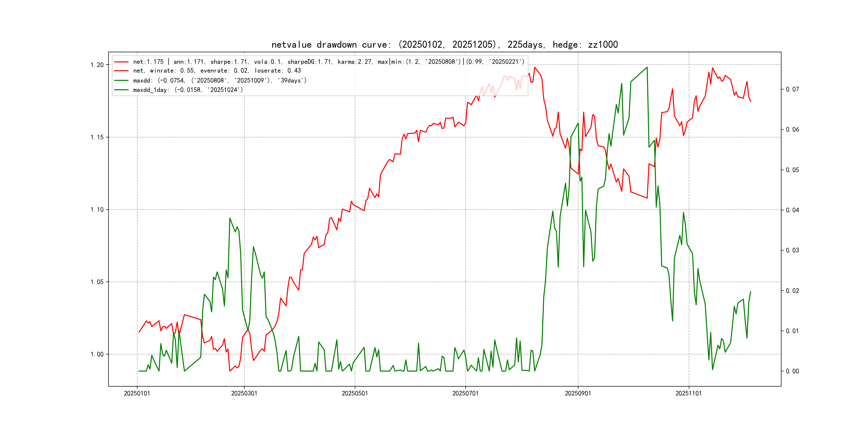868x434 pixels.
Task: Click the 1.20 left axis label
Action: [x=97, y=65]
